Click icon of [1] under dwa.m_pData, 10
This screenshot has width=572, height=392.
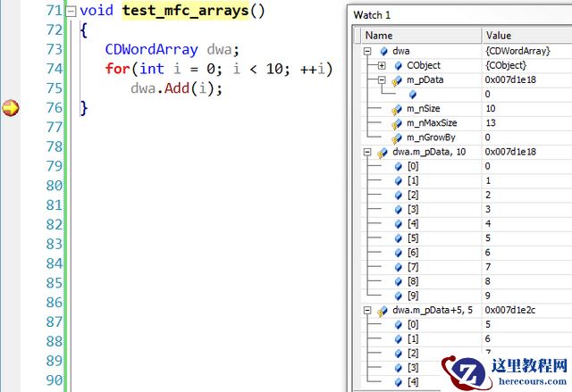(399, 181)
